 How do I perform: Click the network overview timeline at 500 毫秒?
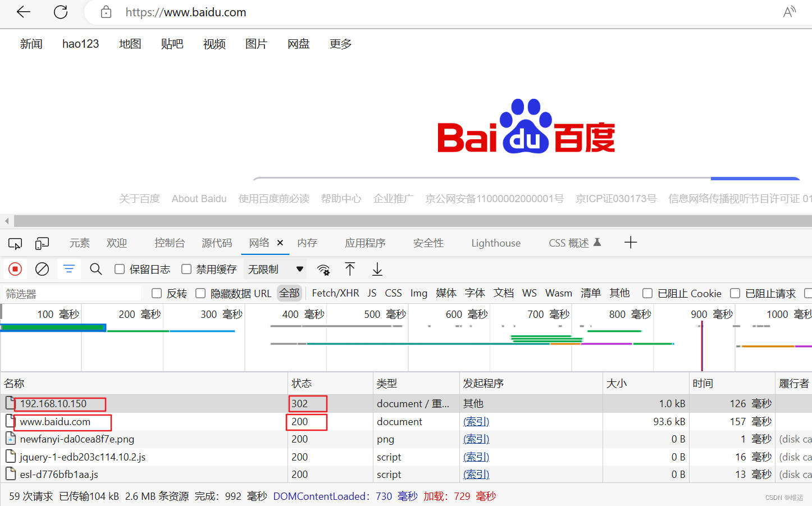click(x=384, y=314)
